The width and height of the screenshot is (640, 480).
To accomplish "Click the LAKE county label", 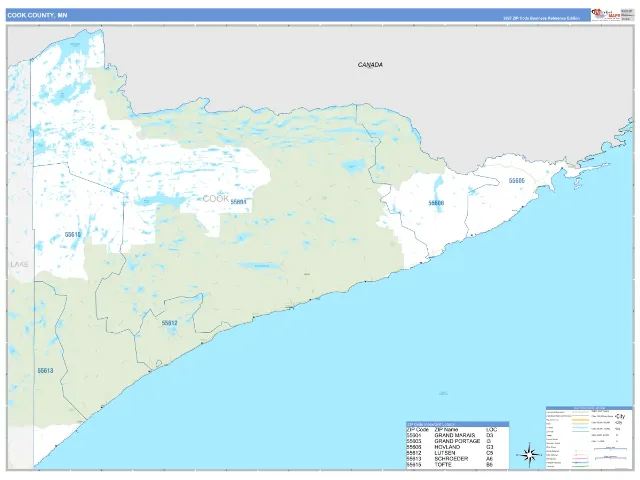I will click(x=19, y=264).
